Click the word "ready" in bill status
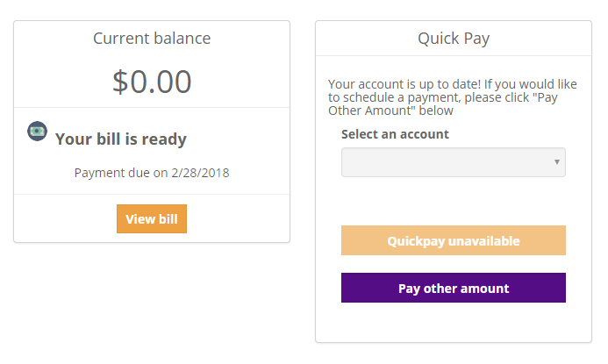Screen dimensions: 608x364 (165, 139)
